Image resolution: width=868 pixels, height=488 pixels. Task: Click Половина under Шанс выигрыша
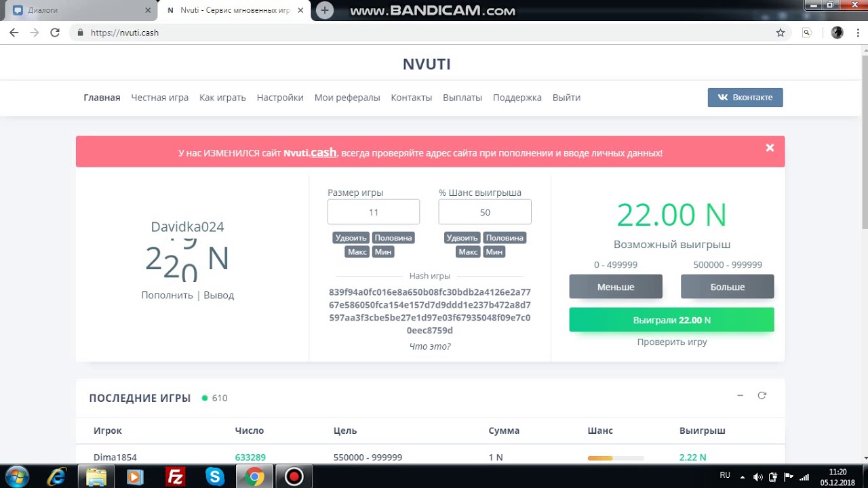point(505,238)
